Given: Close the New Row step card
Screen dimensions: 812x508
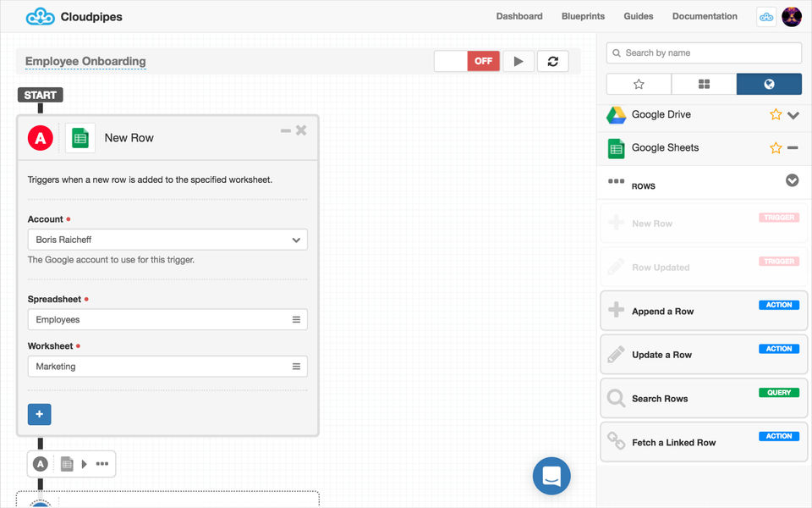Looking at the screenshot, I should point(301,130).
